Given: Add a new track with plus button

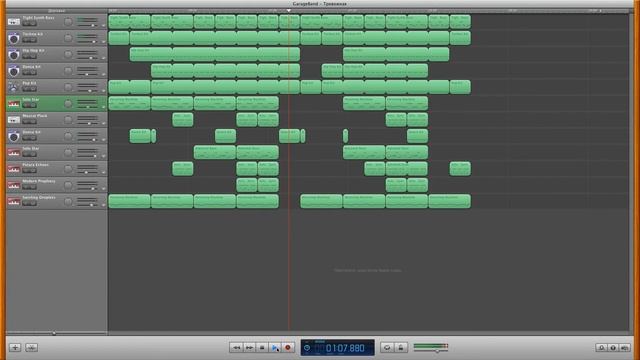Looking at the screenshot, I should [x=15, y=347].
